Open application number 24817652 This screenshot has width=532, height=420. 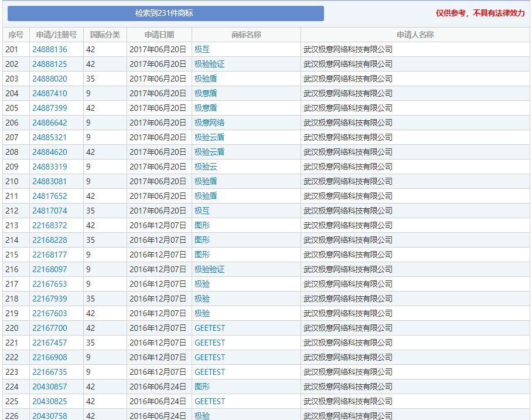tap(50, 196)
